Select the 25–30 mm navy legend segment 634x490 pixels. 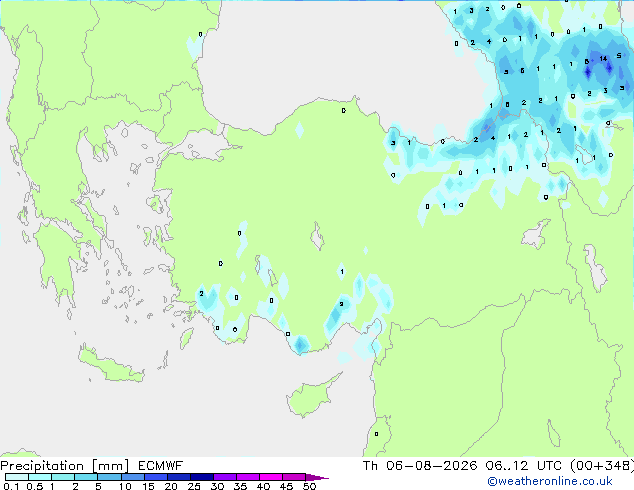(x=201, y=477)
